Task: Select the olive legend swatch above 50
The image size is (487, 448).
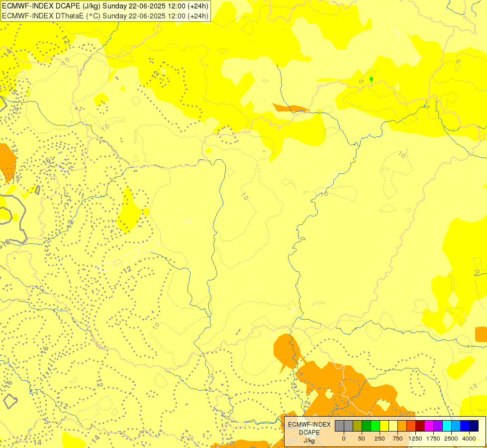Action: coord(358,426)
